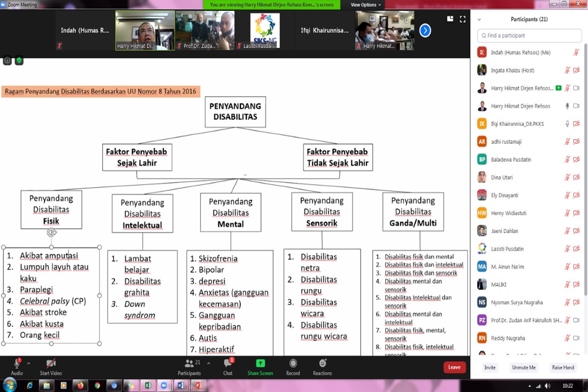Open Firefox from taskbar

click(x=81, y=386)
